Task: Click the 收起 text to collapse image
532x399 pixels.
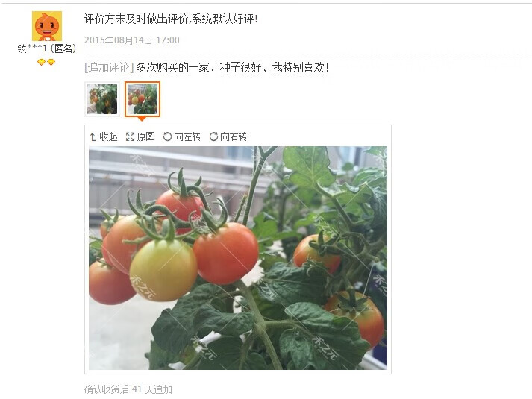Action: click(108, 136)
